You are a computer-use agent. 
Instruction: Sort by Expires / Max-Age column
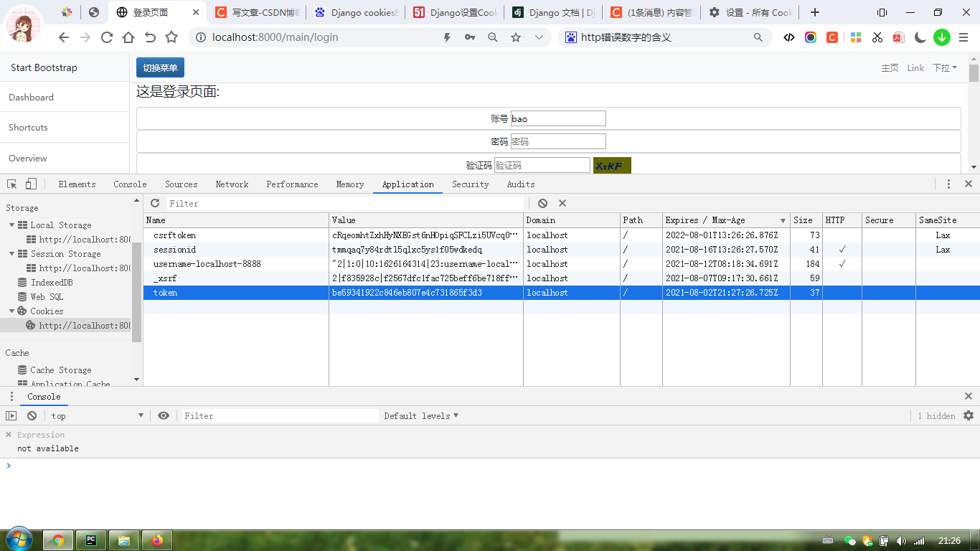(x=726, y=220)
